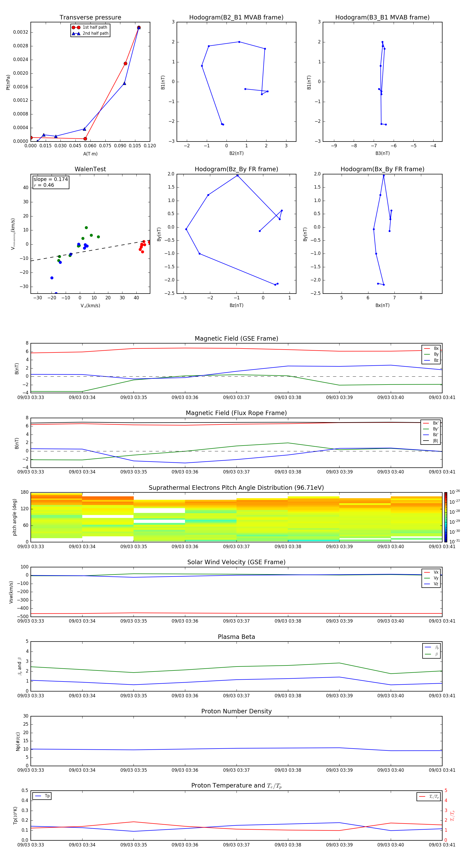This screenshot has height=868, width=473.
Task: Select '2nd half path' legend entry
Action: tap(90, 33)
